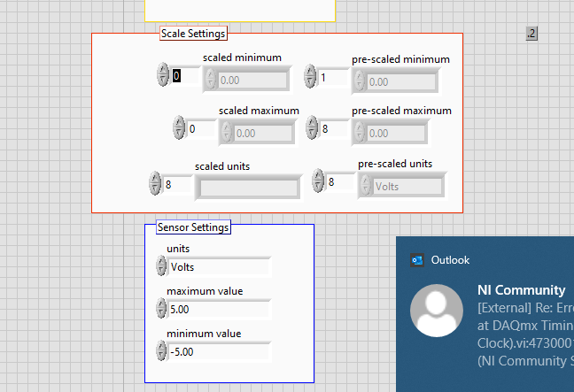Click the pre-scaled minimum index stepper arrows
The width and height of the screenshot is (574, 392).
(311, 75)
